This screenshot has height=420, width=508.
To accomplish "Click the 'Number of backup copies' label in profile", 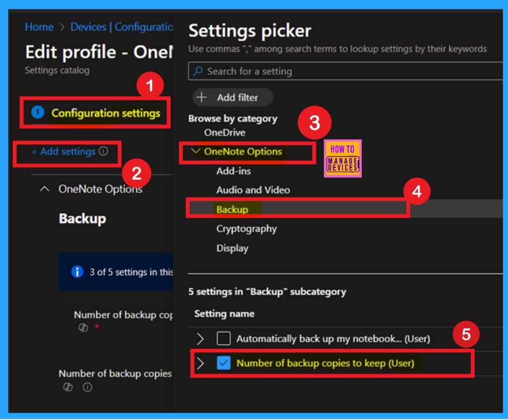I will pyautogui.click(x=115, y=373).
